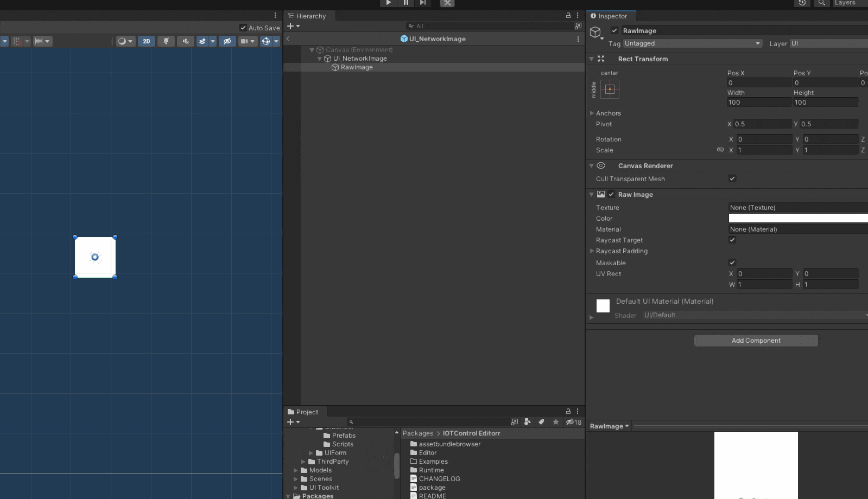Open the Raw Image Color swatch
Viewport: 868px width, 499px height.
pos(798,218)
